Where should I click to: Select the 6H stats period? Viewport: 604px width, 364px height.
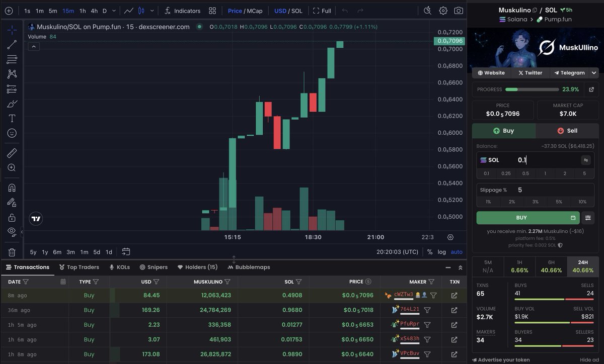[x=551, y=266]
